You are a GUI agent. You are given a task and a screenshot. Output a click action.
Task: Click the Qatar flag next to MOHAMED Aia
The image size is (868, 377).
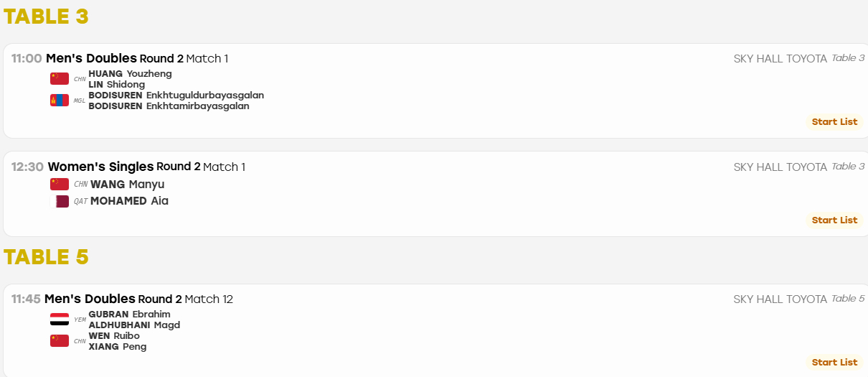(x=60, y=201)
